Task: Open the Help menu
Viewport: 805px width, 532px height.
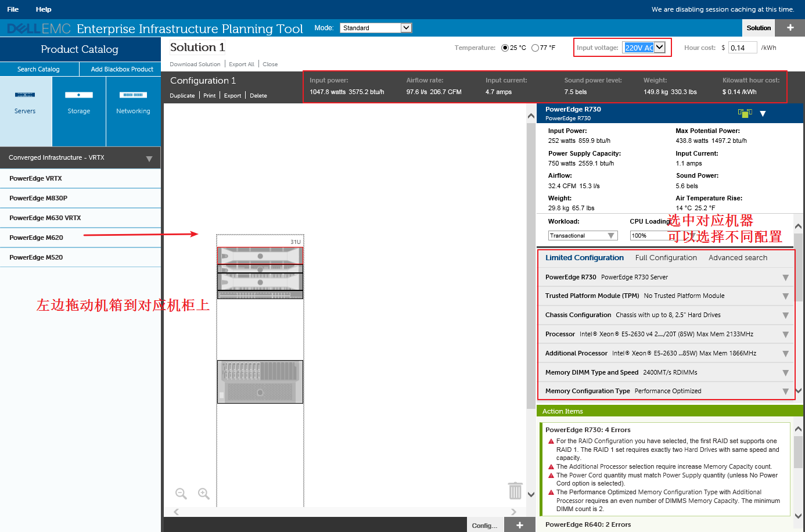Action: pos(44,9)
